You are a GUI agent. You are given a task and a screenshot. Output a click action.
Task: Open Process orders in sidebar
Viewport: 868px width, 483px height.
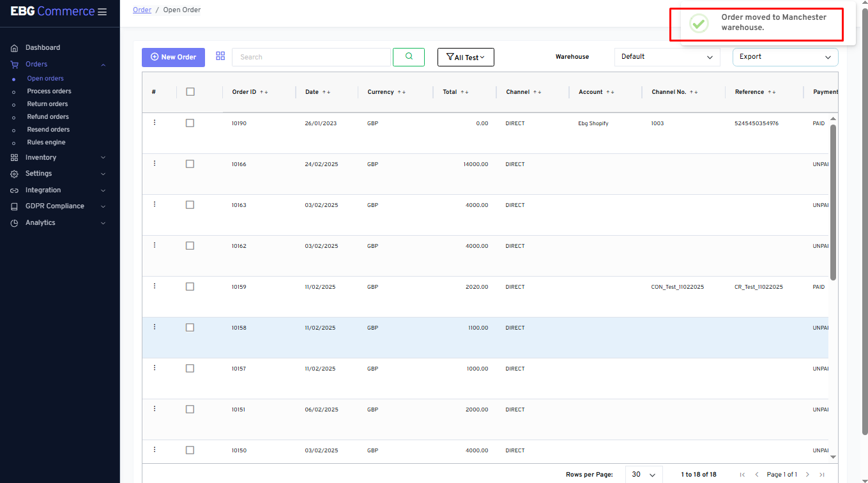point(49,91)
